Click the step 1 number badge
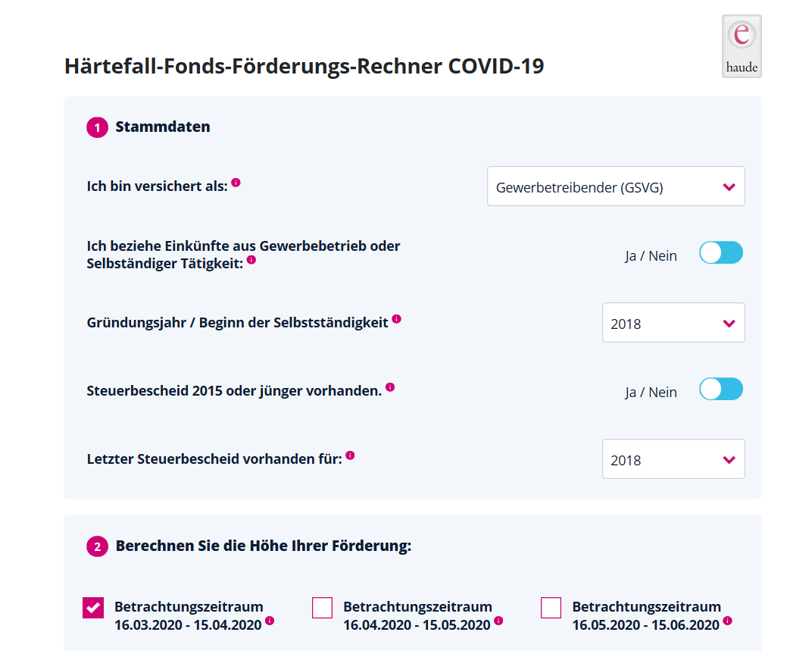The image size is (812, 651). tap(98, 127)
